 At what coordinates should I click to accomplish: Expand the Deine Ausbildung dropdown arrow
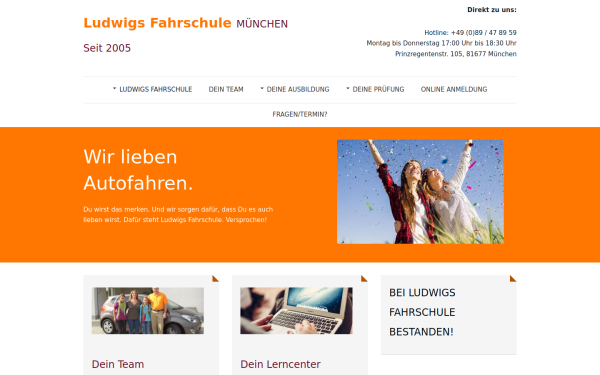[262, 88]
